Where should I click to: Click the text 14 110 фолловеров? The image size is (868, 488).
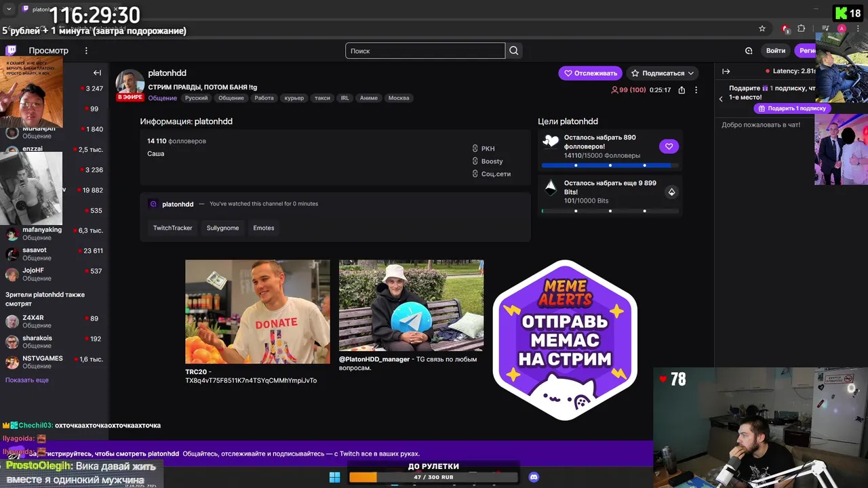pos(176,141)
